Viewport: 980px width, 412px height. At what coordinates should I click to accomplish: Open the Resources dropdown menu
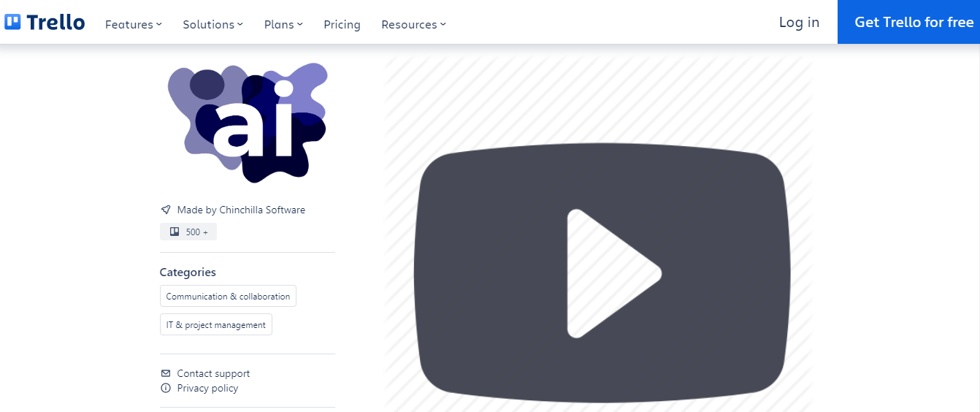tap(413, 24)
